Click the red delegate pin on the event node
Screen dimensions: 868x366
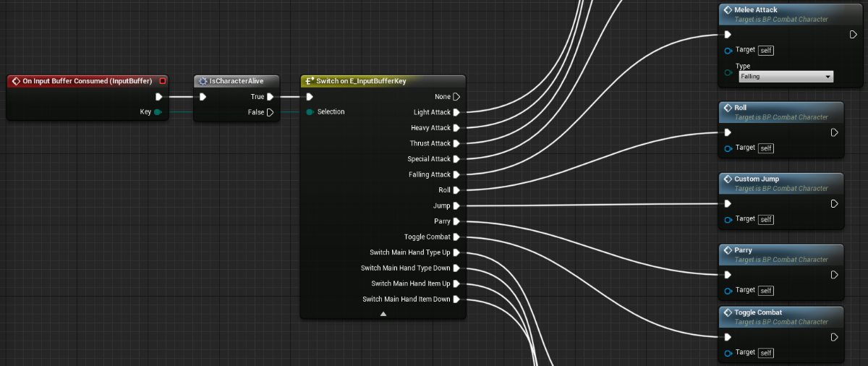click(163, 81)
